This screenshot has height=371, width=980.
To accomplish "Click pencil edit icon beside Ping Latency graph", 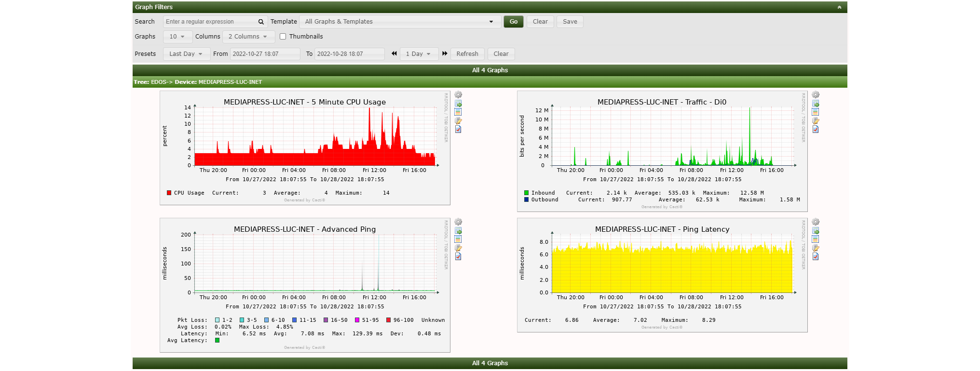I will 816,248.
